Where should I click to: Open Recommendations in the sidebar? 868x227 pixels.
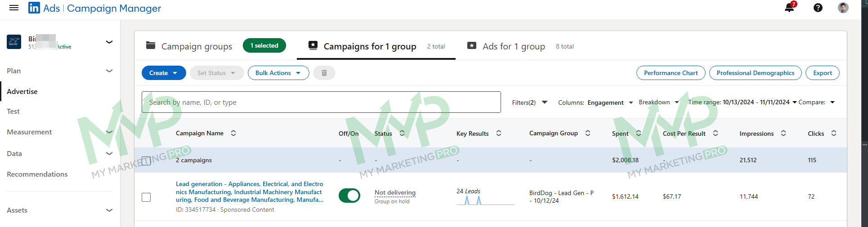(37, 174)
